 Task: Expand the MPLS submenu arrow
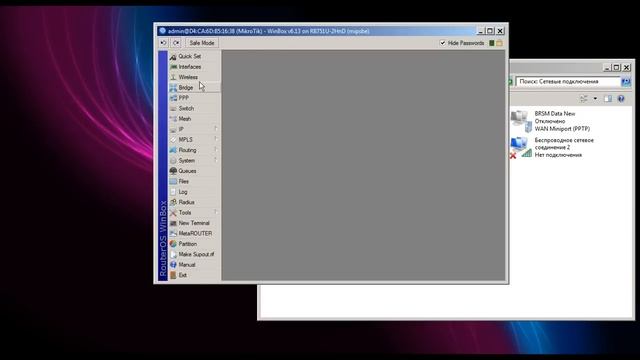216,139
